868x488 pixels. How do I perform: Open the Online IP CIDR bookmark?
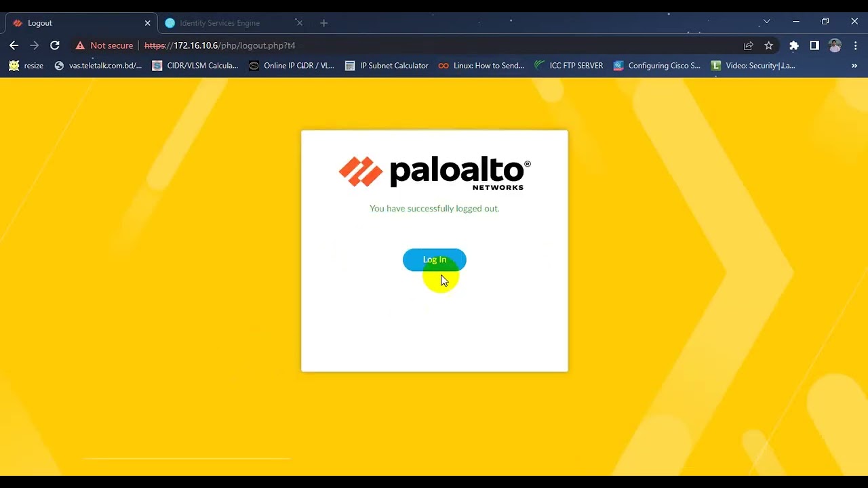coord(292,66)
